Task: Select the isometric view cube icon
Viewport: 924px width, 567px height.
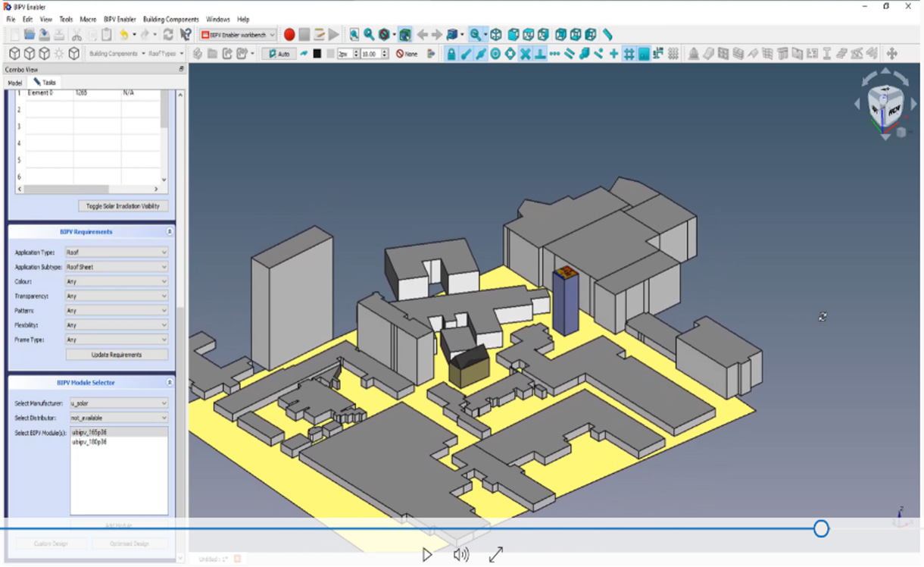Action: tap(495, 35)
